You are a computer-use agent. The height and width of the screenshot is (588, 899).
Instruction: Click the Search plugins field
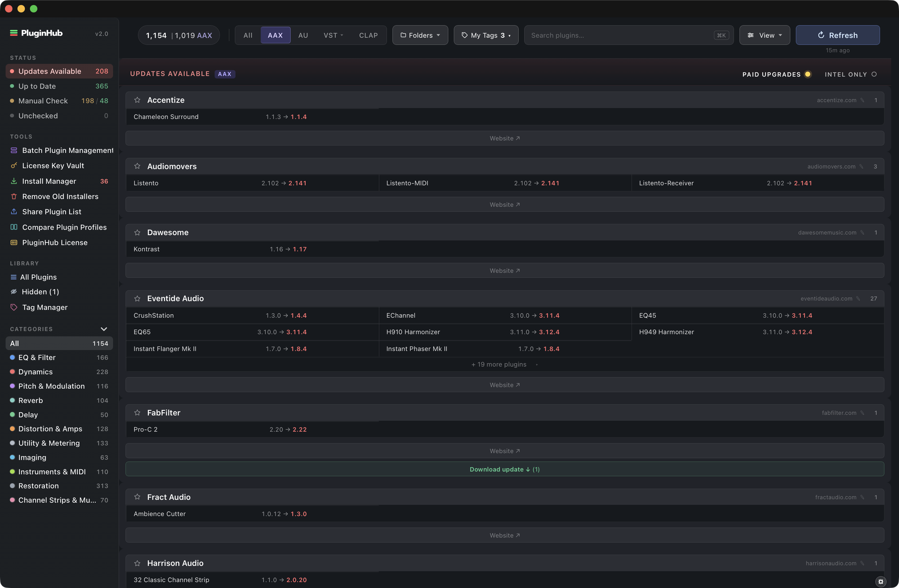tap(629, 35)
